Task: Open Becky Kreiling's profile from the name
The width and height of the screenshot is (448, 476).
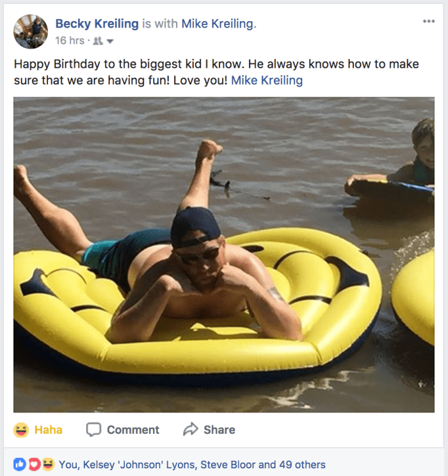Action: pyautogui.click(x=97, y=24)
